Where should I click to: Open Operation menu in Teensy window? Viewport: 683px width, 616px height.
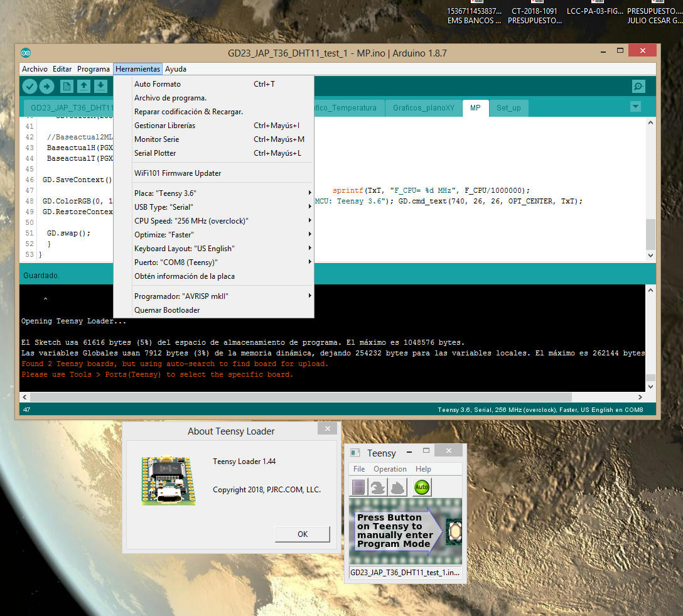(x=390, y=469)
